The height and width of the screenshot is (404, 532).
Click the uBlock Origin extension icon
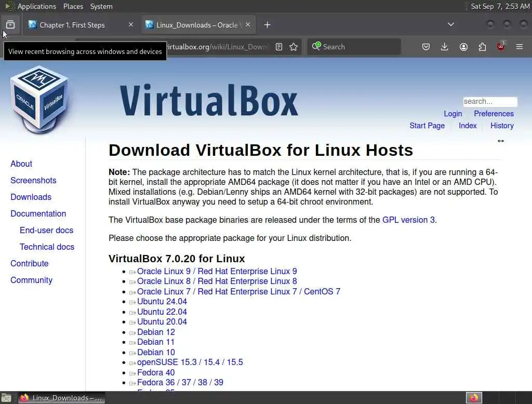coord(501,46)
